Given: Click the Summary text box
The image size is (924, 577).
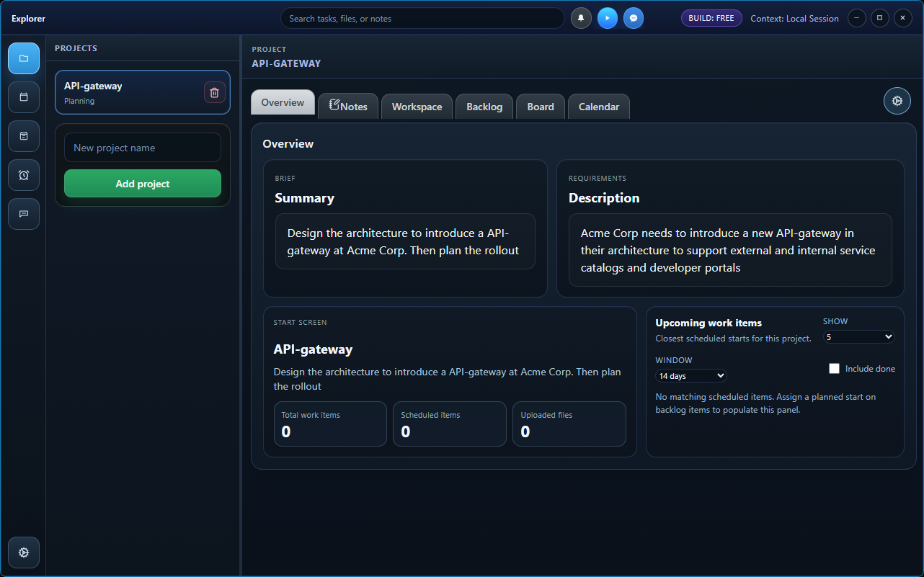Looking at the screenshot, I should [x=405, y=241].
